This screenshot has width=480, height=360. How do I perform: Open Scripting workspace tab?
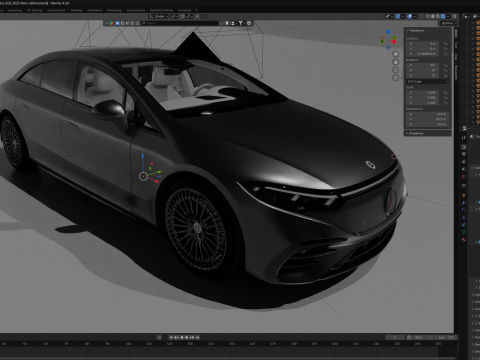(184, 10)
